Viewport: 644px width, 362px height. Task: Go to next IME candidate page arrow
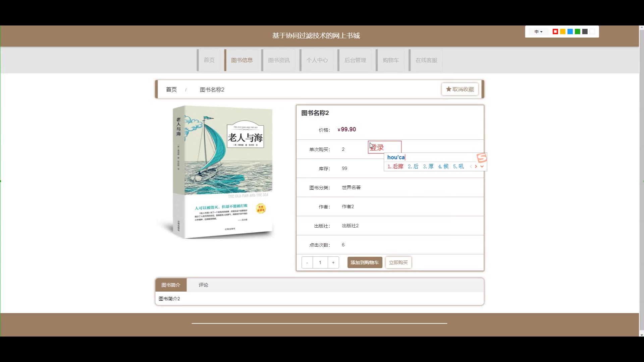(476, 166)
